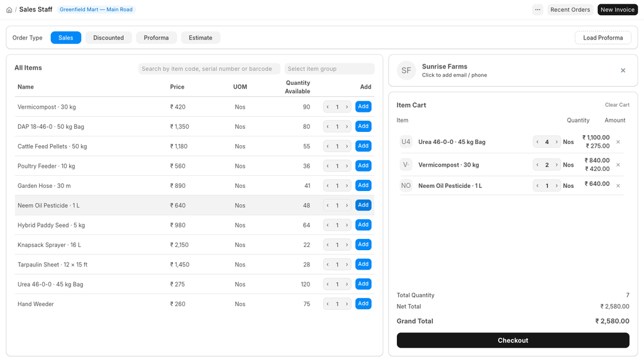Remove Urea 46-0-0 from cart
The image size is (644, 362).
618,142
